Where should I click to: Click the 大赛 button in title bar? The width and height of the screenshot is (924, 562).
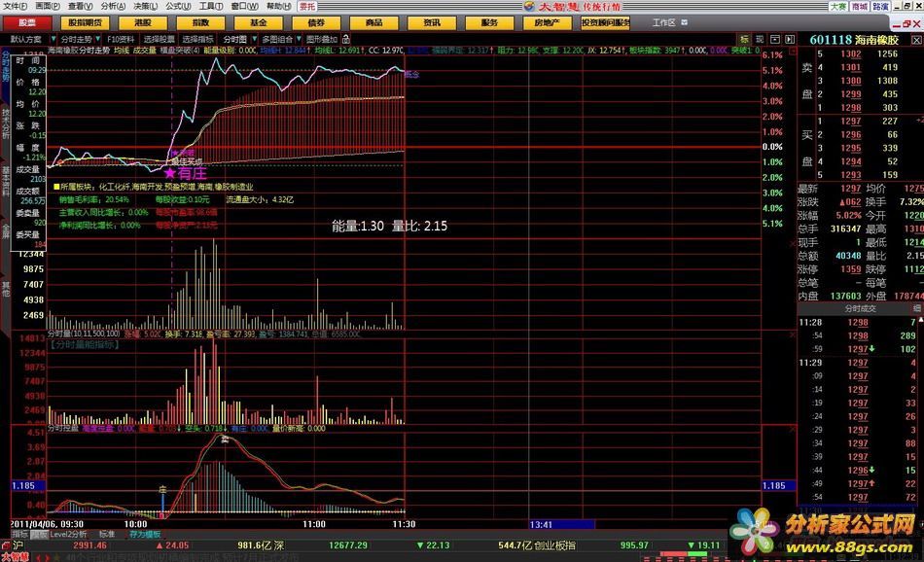click(x=838, y=6)
